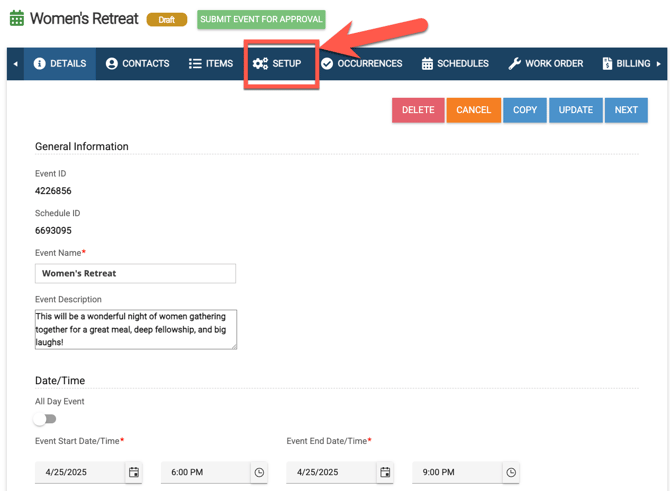Click the start time clock icon

259,472
